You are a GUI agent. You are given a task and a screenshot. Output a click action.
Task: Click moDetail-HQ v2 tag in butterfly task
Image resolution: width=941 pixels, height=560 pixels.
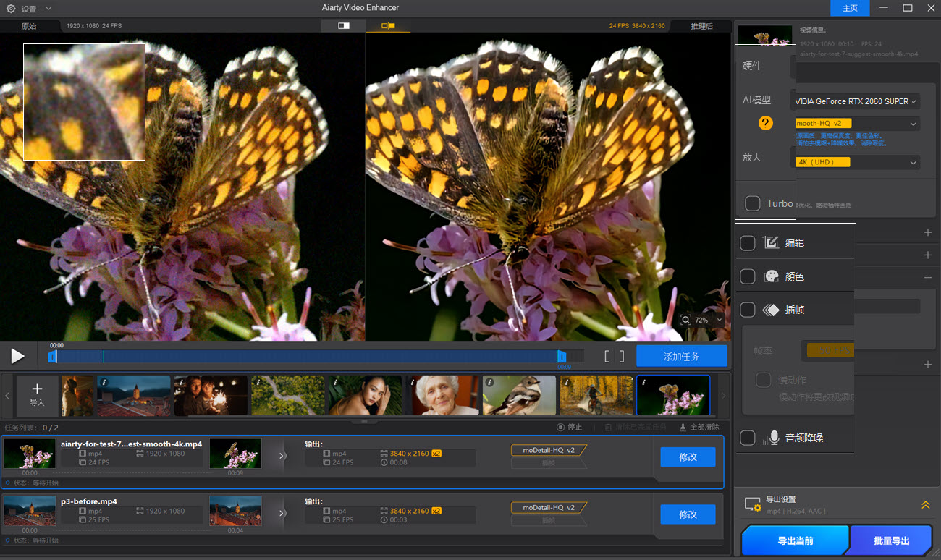[x=549, y=450]
